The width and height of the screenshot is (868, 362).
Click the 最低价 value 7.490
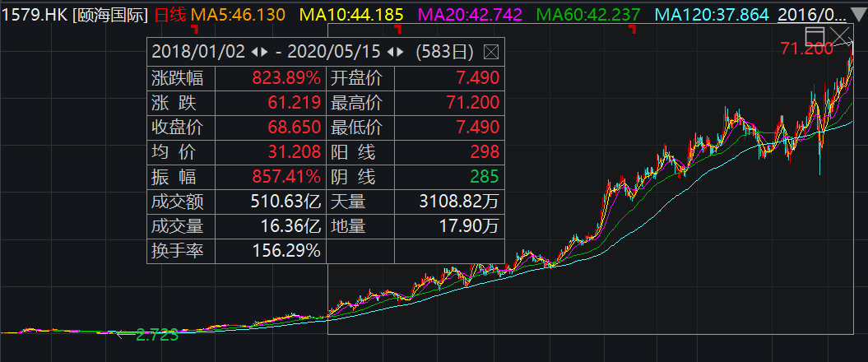click(479, 128)
